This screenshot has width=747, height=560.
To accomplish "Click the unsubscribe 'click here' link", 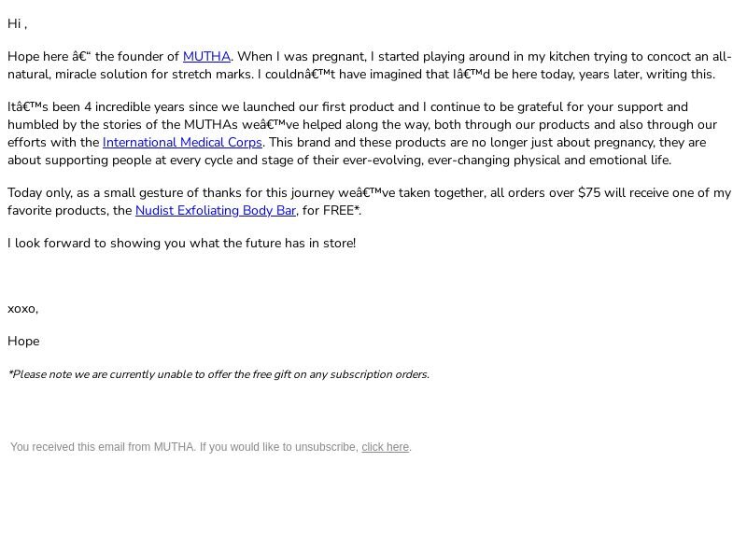I will [385, 447].
